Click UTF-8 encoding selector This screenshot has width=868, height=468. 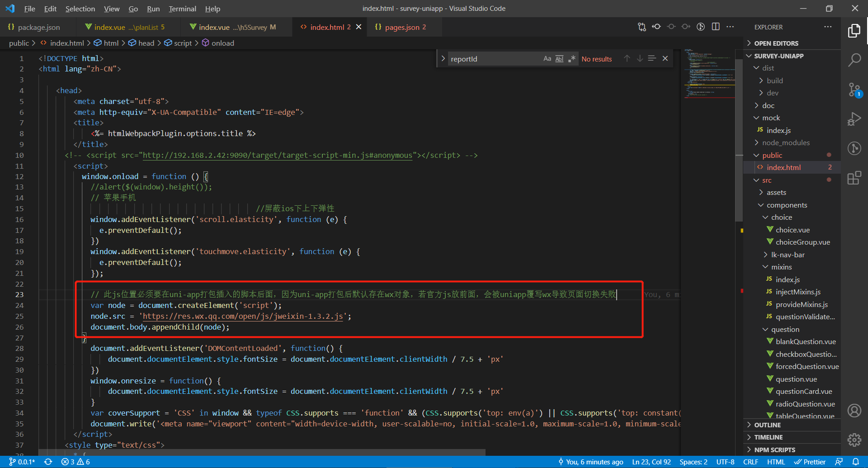725,462
